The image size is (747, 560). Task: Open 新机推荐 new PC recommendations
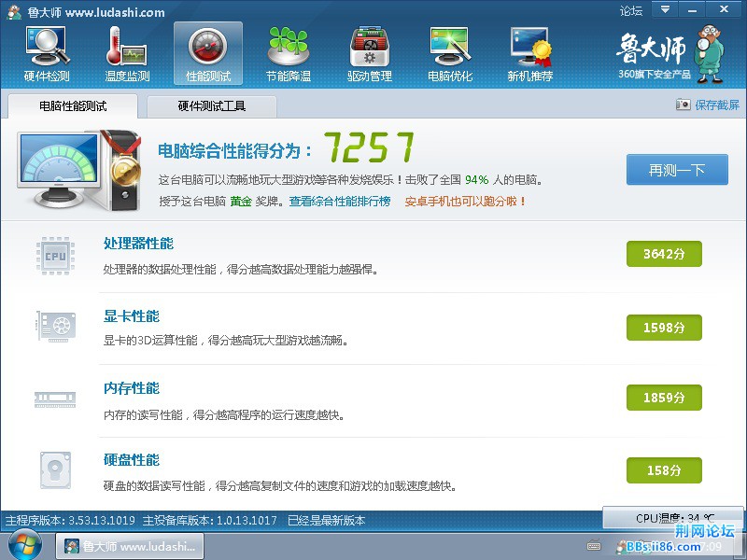point(529,55)
